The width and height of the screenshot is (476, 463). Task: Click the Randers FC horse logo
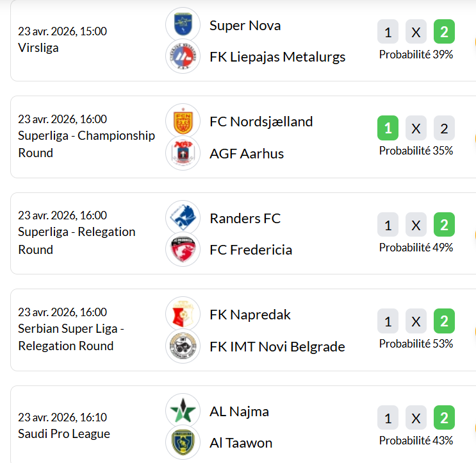point(183,217)
